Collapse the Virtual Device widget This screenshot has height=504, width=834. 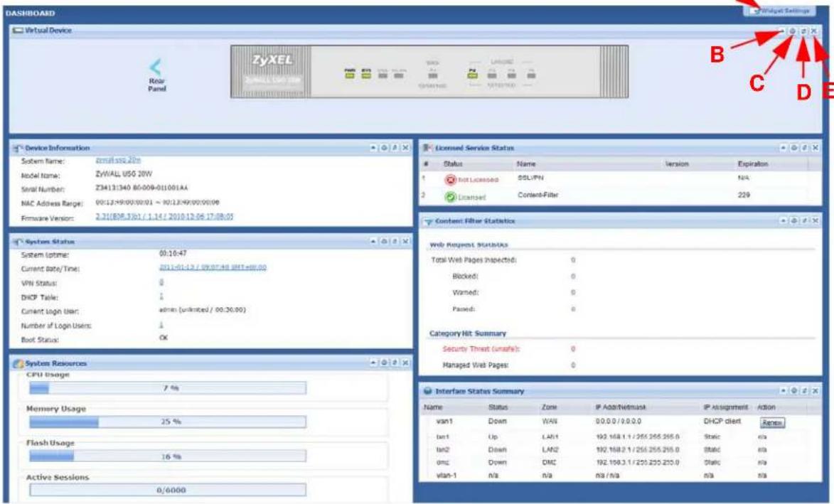(782, 31)
